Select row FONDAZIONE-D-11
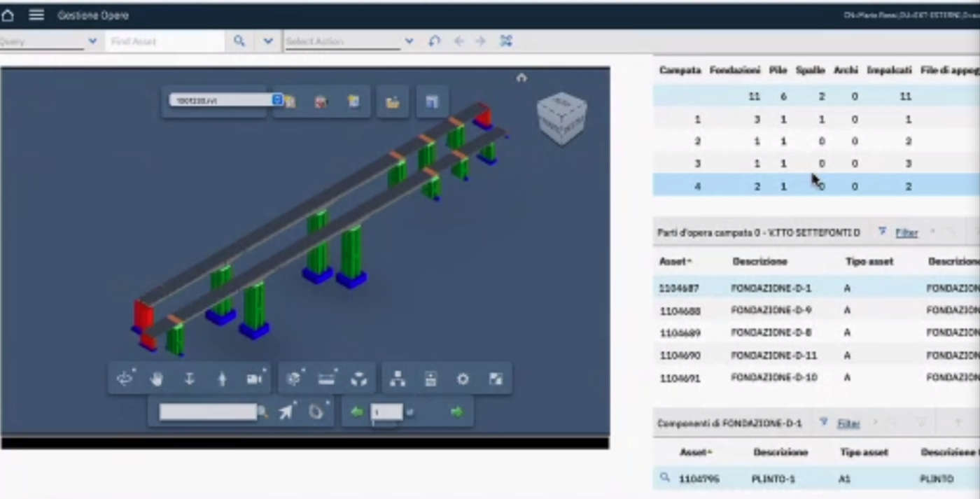 click(816, 355)
